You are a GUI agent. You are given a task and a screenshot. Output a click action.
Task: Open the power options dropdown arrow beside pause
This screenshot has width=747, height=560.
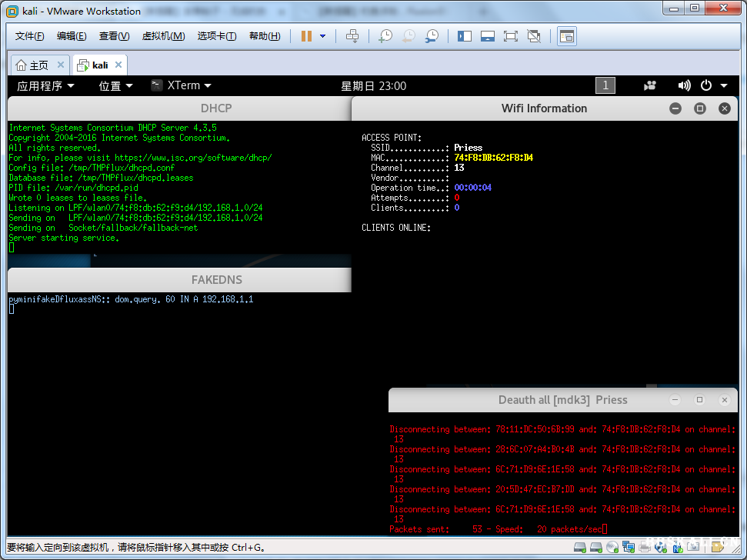click(322, 36)
